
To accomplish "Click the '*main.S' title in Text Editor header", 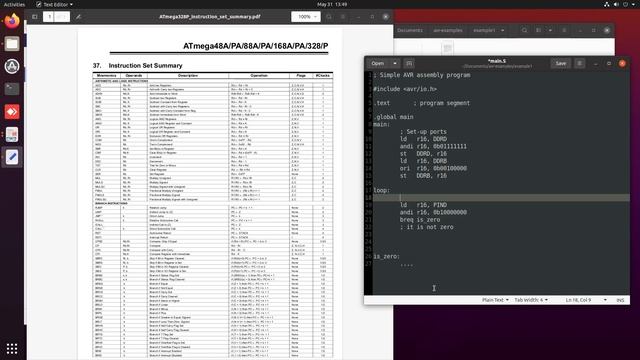I will 497,61.
